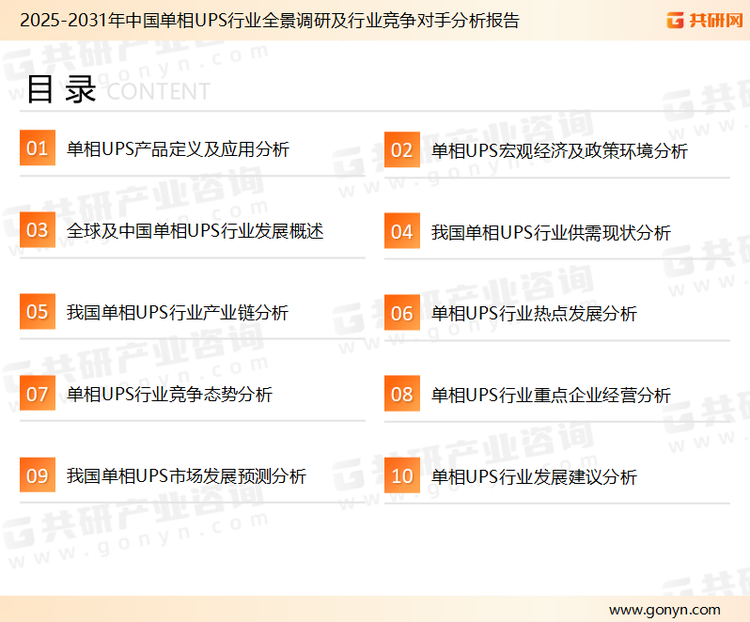The image size is (750, 622).
Task: Open chapter 单相UPS行业重点企业经营分析
Action: [551, 395]
